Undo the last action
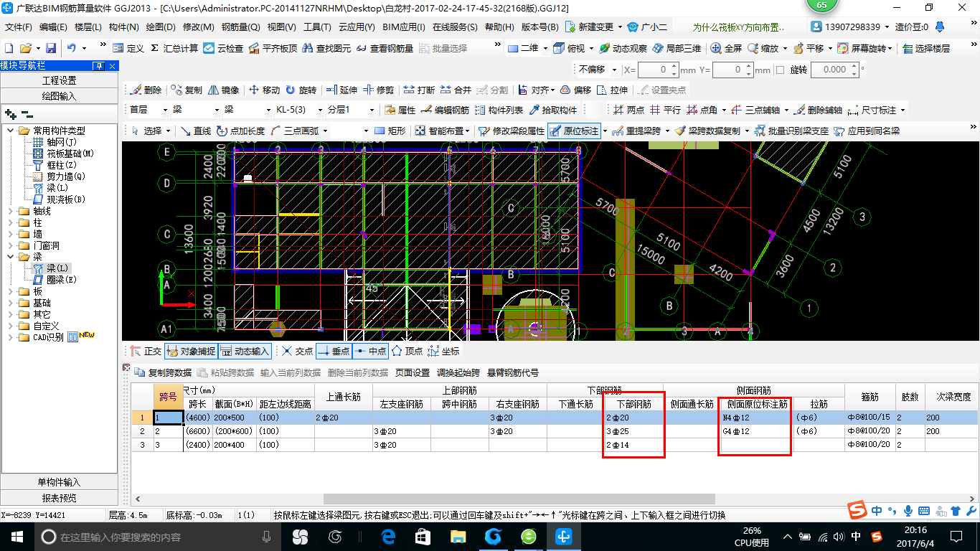Viewport: 980px width, 551px height. tap(72, 48)
